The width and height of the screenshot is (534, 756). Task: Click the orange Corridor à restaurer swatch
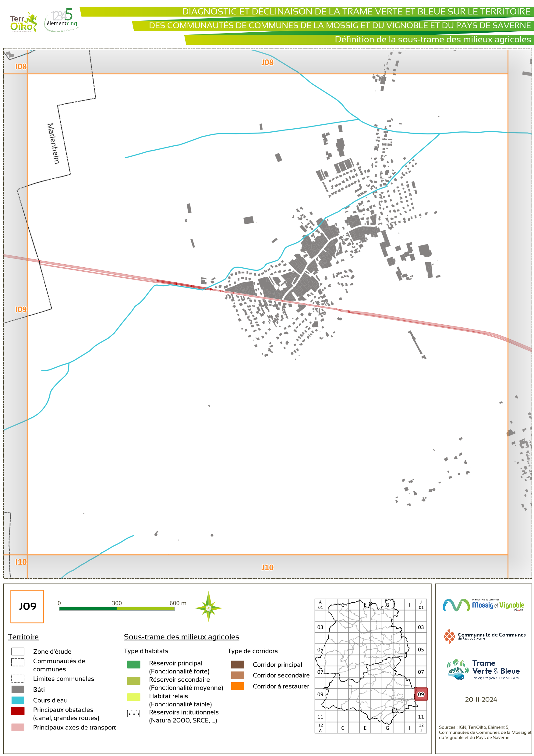[x=237, y=686]
